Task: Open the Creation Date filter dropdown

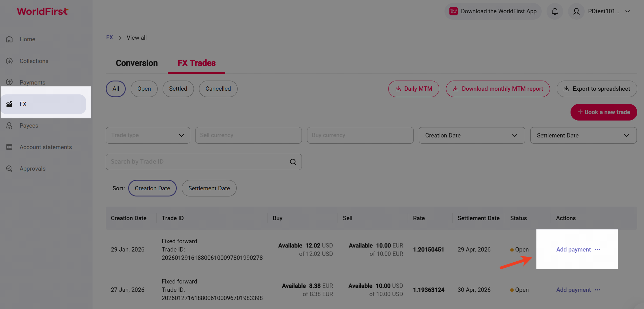Action: (472, 135)
